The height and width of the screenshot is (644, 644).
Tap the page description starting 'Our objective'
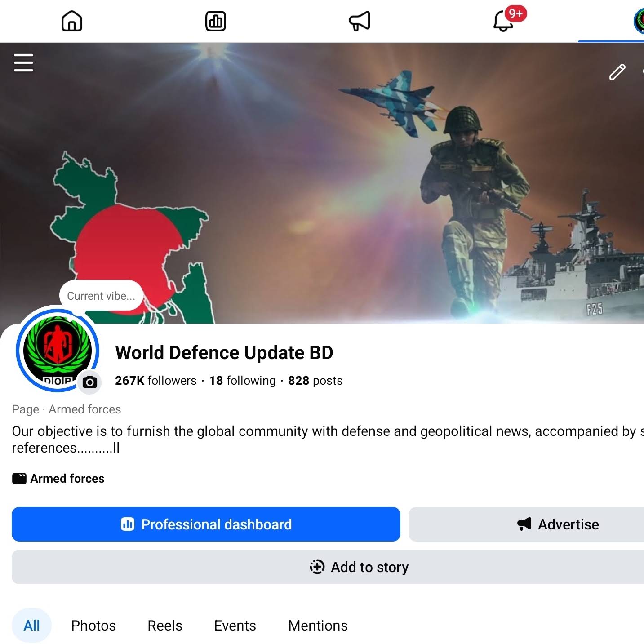click(x=328, y=440)
